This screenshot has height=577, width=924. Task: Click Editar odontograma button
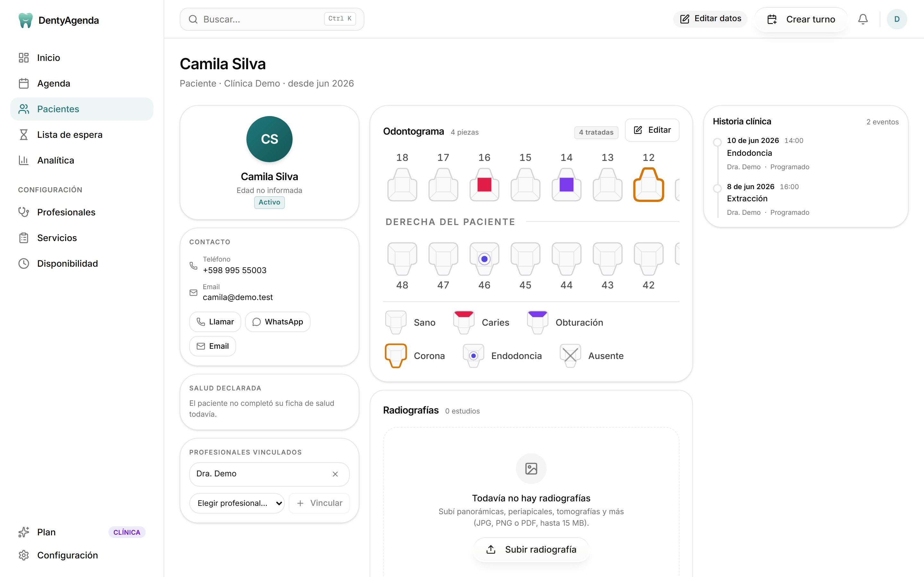(x=652, y=130)
